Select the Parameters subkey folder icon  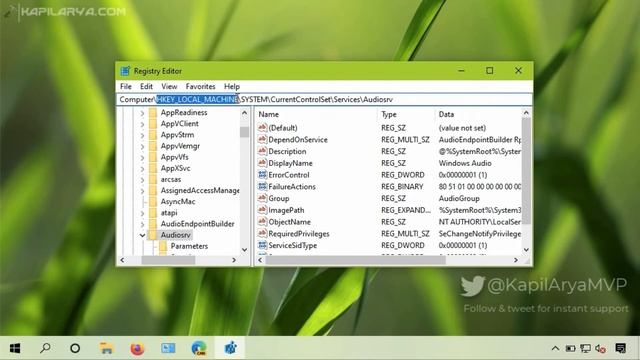[x=163, y=246]
